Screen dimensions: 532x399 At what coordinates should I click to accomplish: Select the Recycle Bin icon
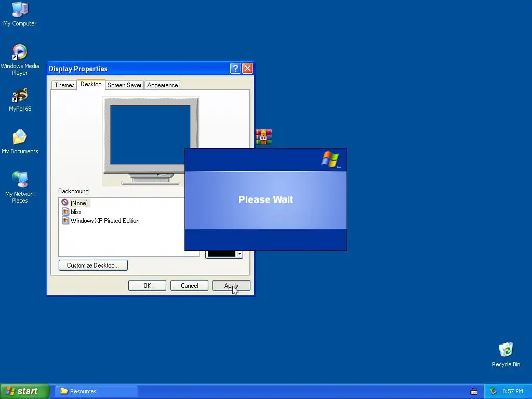(x=506, y=354)
